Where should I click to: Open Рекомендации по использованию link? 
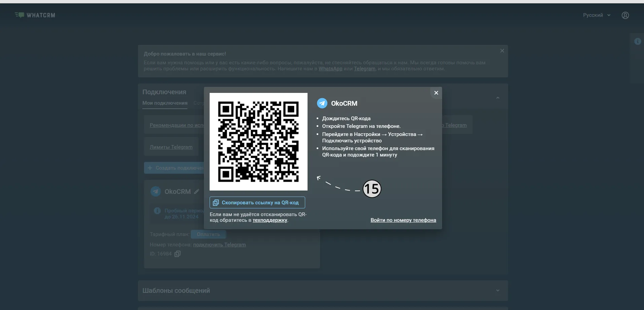coord(177,125)
